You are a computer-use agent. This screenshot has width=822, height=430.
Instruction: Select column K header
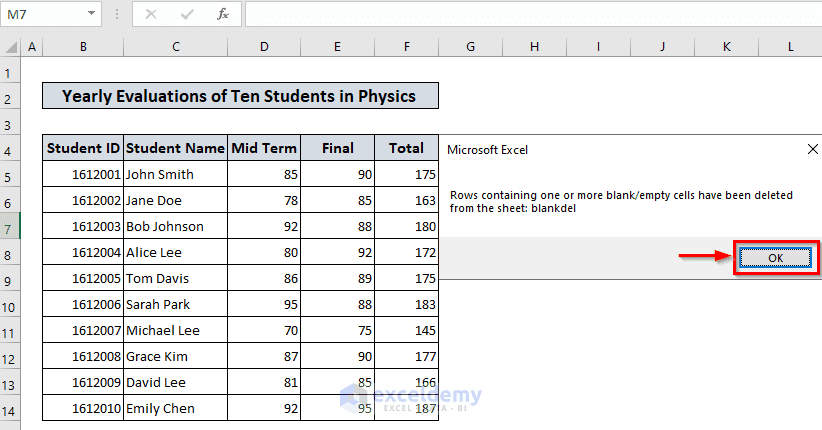[727, 47]
